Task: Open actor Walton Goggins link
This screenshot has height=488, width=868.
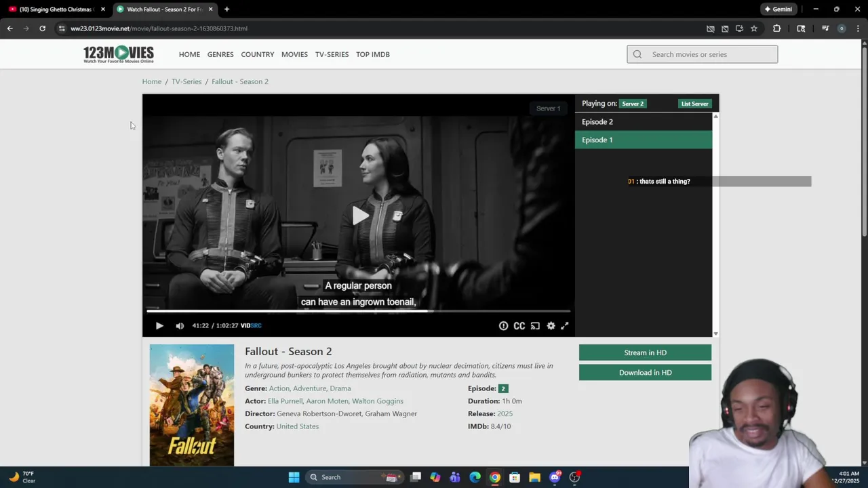Action: (378, 401)
